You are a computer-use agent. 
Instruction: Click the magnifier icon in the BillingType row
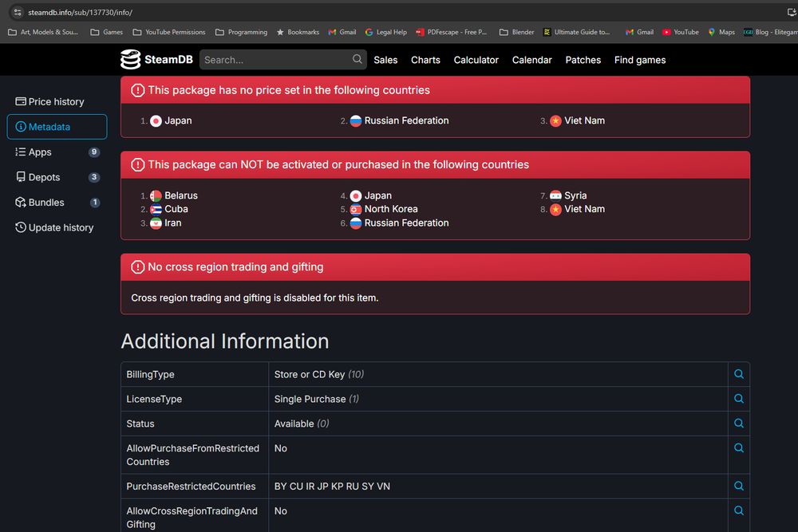739,374
